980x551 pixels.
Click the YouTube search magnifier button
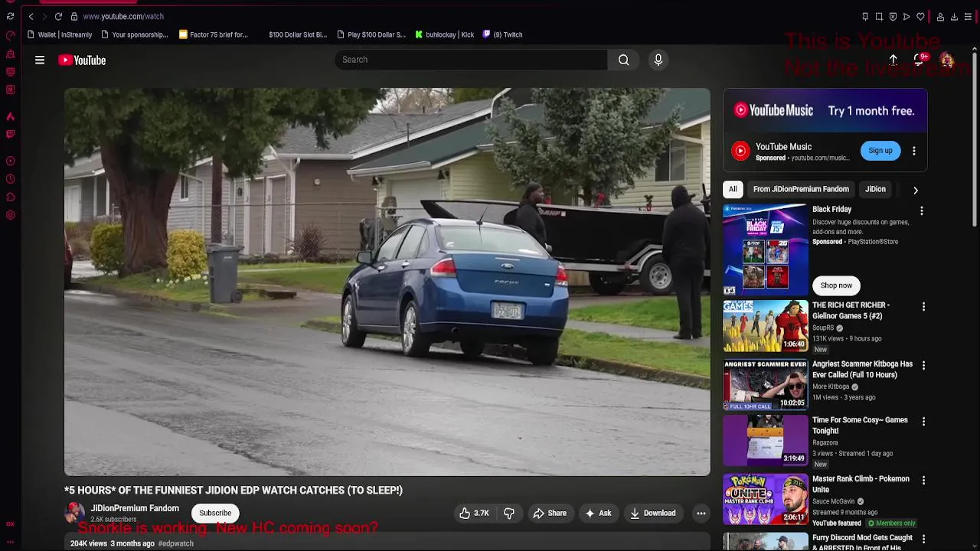(x=624, y=60)
